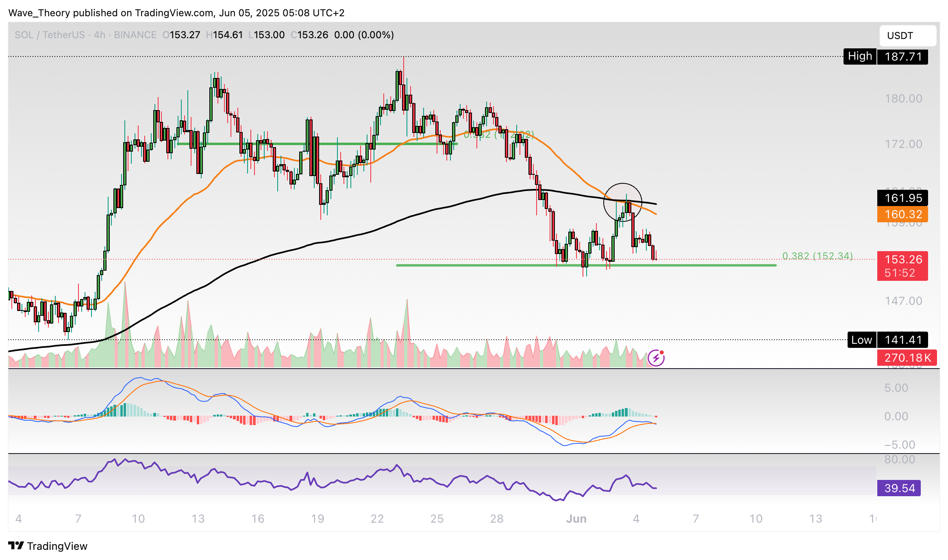Viewport: 948px width, 560px height.
Task: Click the 180.00 price scale label
Action: [903, 98]
